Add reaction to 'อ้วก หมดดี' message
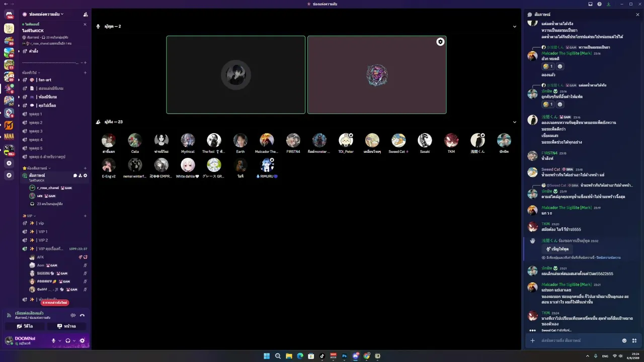This screenshot has width=644, height=362. tap(560, 66)
